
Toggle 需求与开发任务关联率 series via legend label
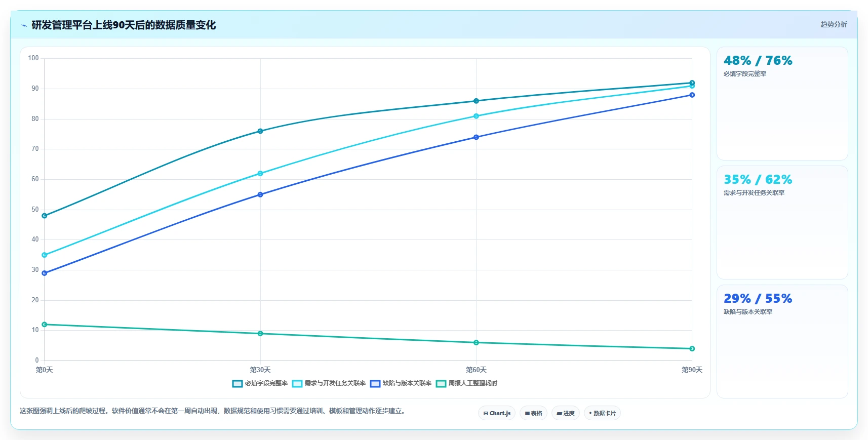pos(335,383)
